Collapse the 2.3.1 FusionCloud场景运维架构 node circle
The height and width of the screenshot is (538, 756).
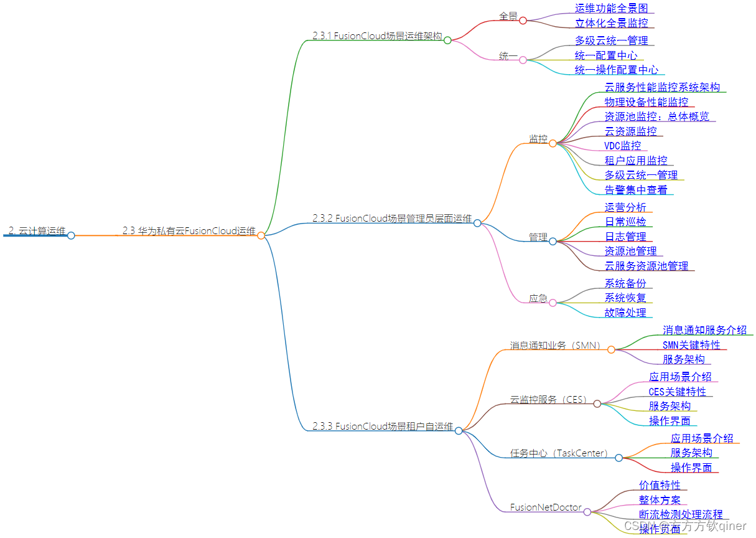pyautogui.click(x=447, y=40)
